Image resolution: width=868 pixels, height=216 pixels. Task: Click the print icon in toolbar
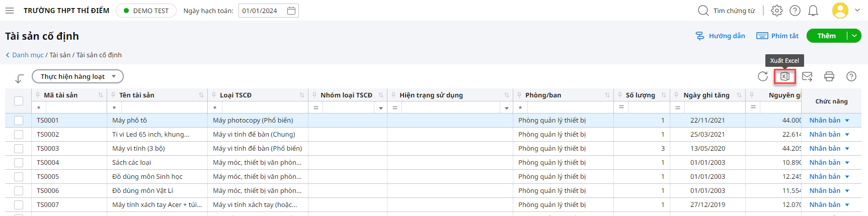click(829, 76)
